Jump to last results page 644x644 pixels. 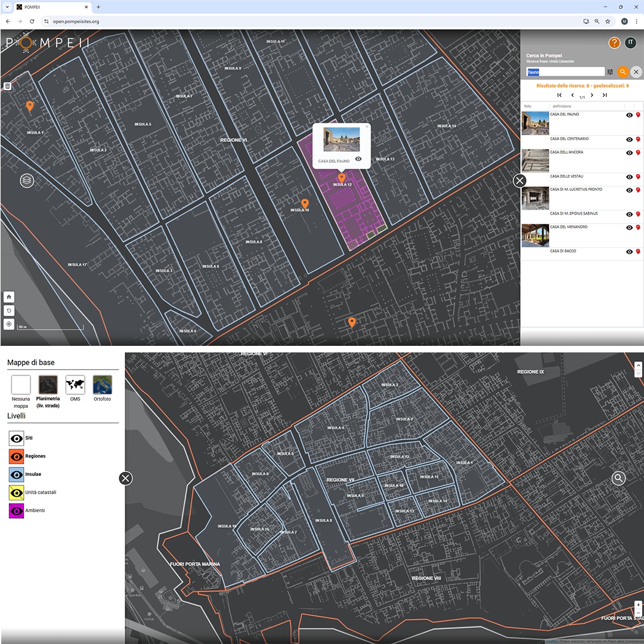(605, 95)
